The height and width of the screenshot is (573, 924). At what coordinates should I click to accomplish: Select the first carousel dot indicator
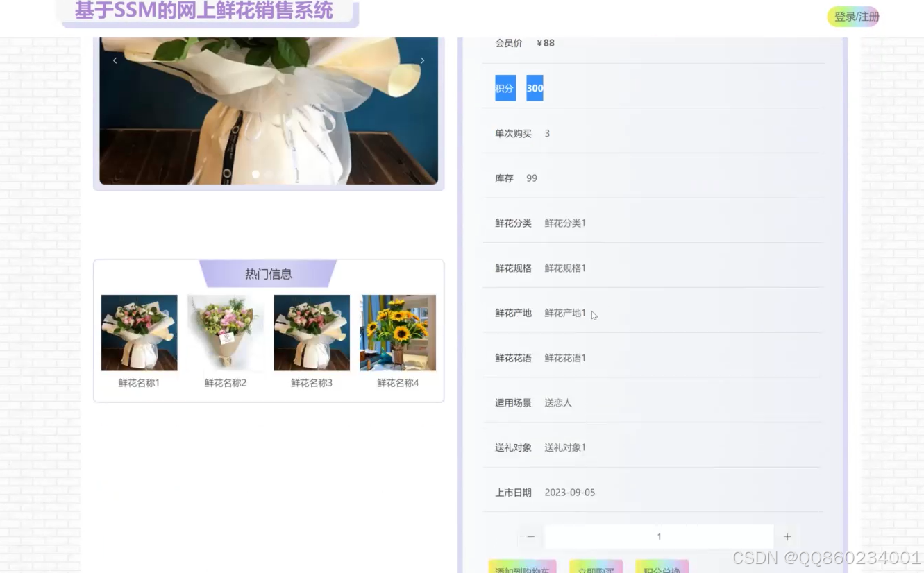pos(255,174)
